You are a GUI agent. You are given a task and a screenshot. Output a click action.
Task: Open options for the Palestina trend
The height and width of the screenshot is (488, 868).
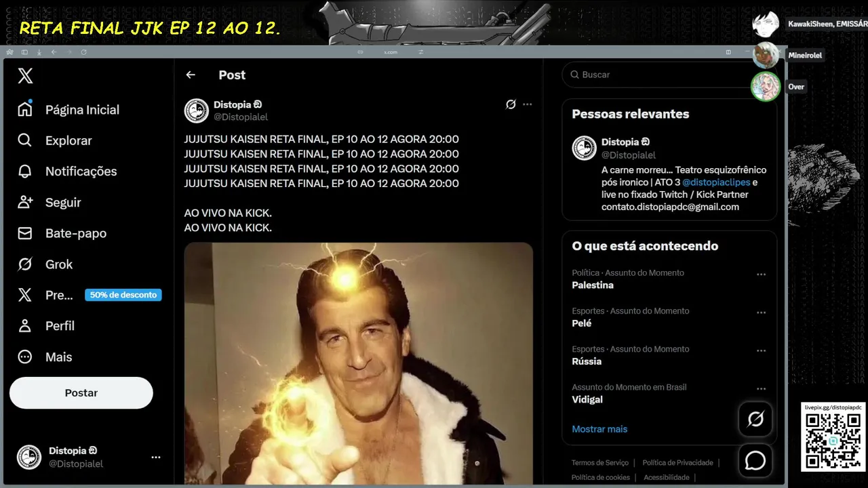[762, 274]
